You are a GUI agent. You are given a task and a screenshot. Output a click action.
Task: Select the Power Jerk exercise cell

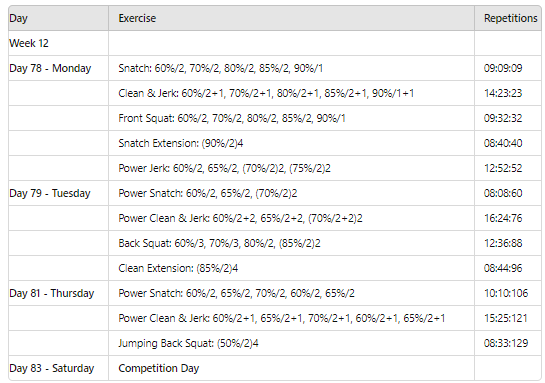point(291,168)
